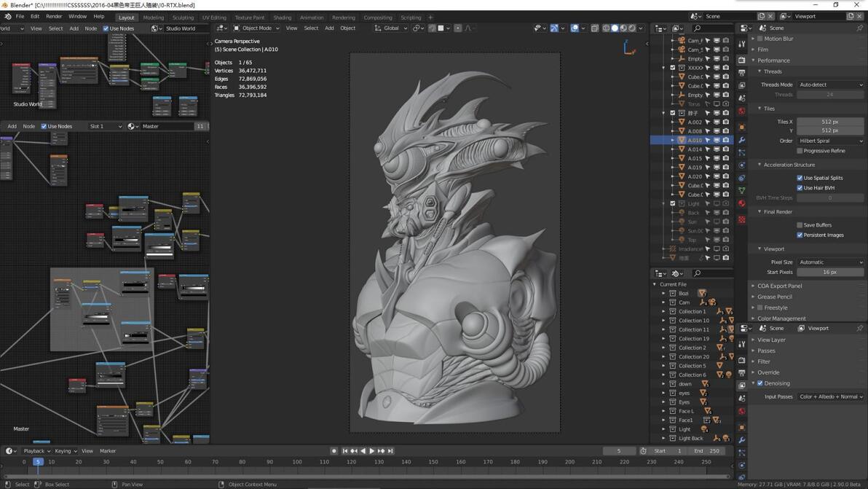Open the Render menu in top bar
Screen dimensions: 868x489
click(54, 17)
